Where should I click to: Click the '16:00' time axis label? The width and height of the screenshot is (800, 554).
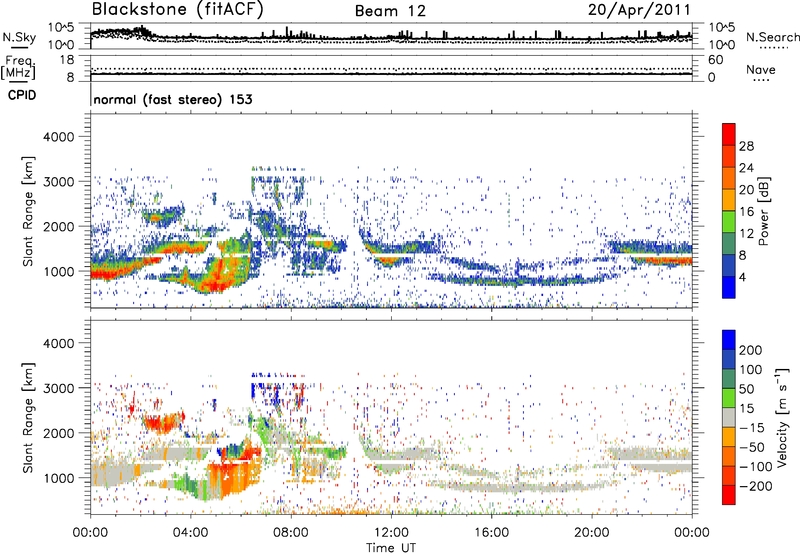[x=491, y=533]
